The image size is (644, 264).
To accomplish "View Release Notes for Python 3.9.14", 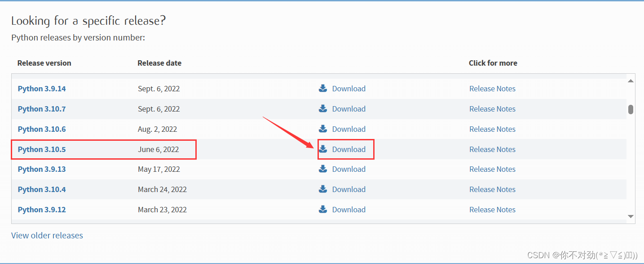I will [492, 89].
